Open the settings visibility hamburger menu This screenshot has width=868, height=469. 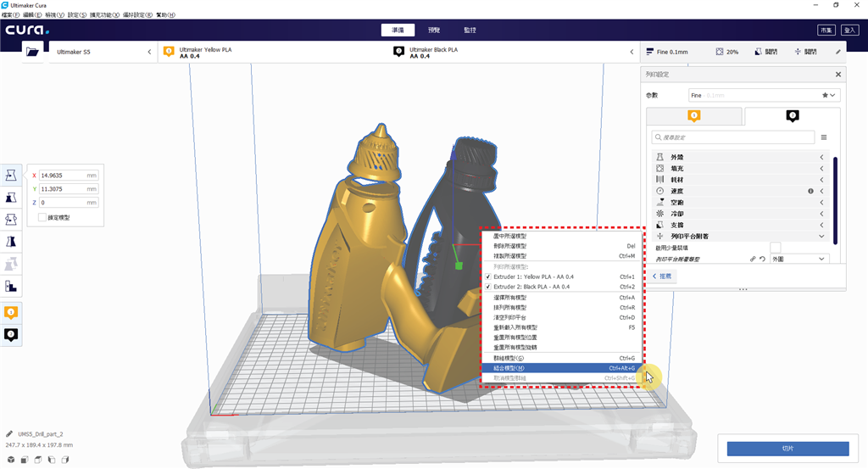[x=823, y=137]
